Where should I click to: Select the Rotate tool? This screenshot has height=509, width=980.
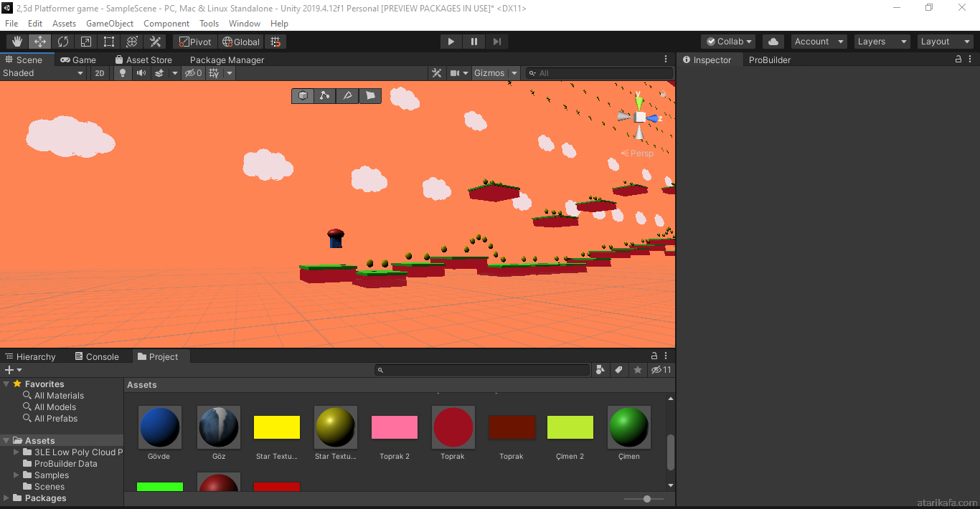click(63, 42)
